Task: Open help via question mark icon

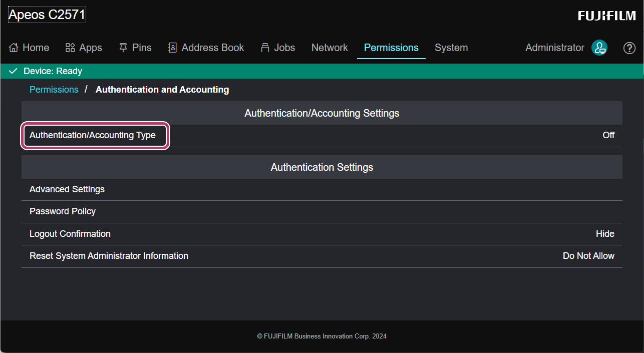Action: [x=629, y=48]
